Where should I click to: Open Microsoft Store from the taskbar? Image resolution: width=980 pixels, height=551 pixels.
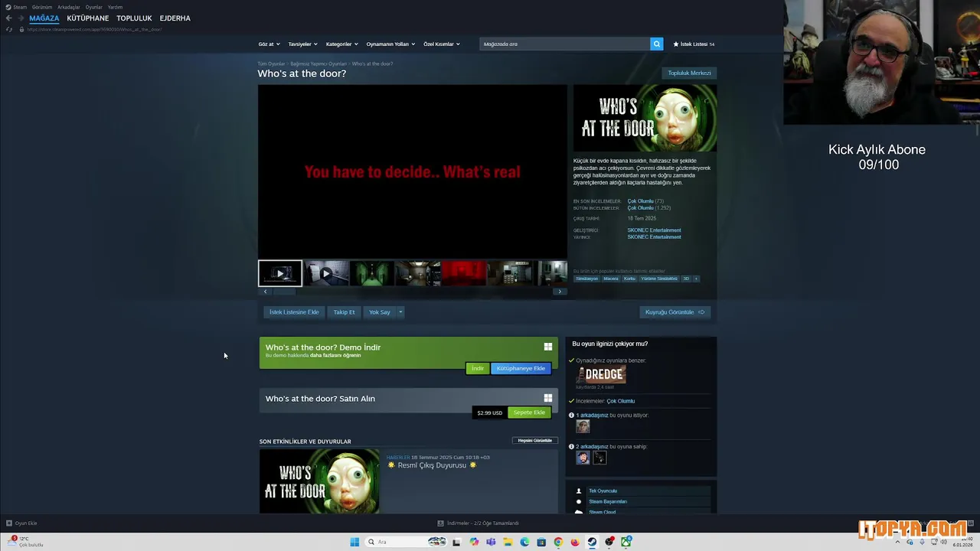[541, 542]
